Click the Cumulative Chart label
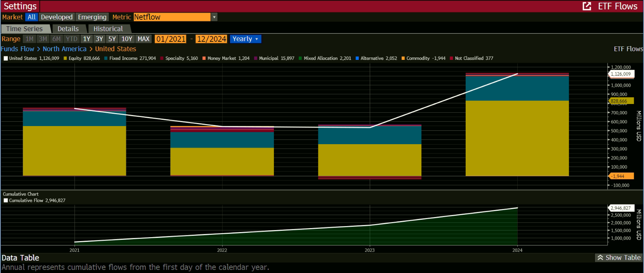The width and height of the screenshot is (644, 273). click(x=21, y=194)
